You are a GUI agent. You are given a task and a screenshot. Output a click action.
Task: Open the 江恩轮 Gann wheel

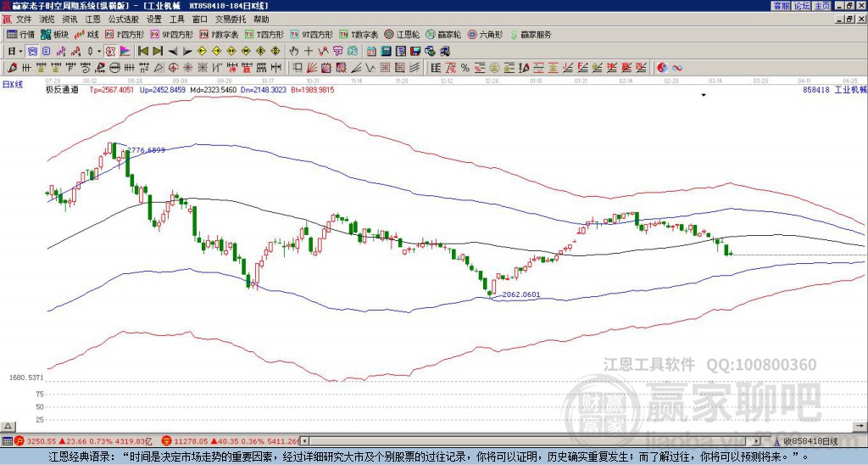pyautogui.click(x=402, y=34)
